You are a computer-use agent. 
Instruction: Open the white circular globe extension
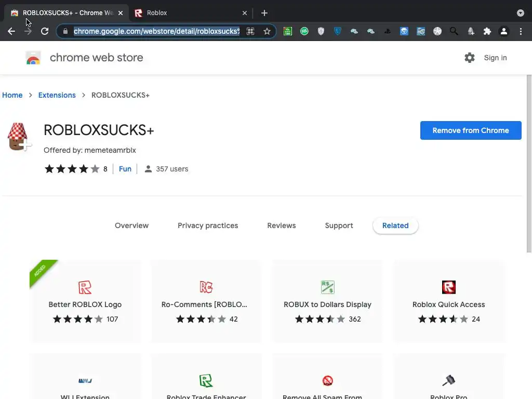point(437,31)
